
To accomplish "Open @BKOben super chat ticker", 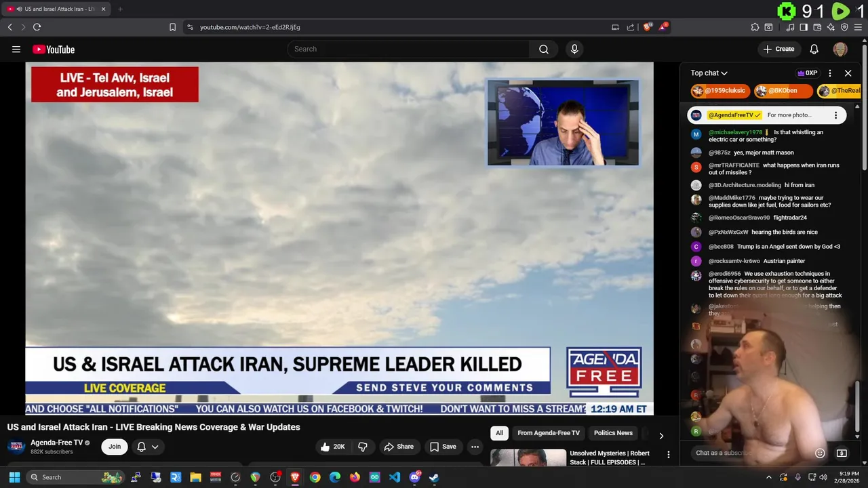I will pos(783,91).
